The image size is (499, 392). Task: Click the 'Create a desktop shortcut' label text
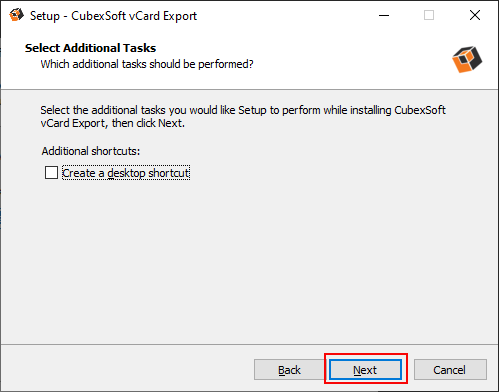tap(126, 173)
